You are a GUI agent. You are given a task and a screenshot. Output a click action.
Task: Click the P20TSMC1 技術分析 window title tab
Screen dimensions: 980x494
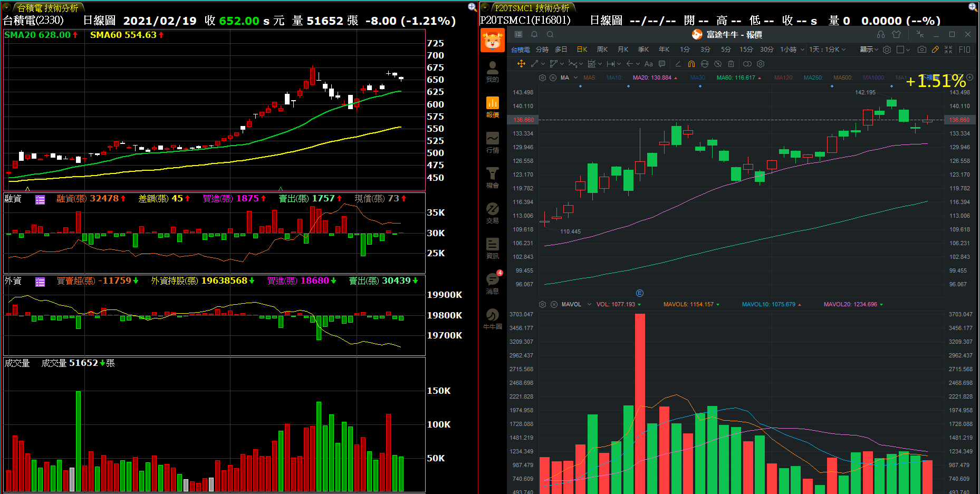pos(532,8)
